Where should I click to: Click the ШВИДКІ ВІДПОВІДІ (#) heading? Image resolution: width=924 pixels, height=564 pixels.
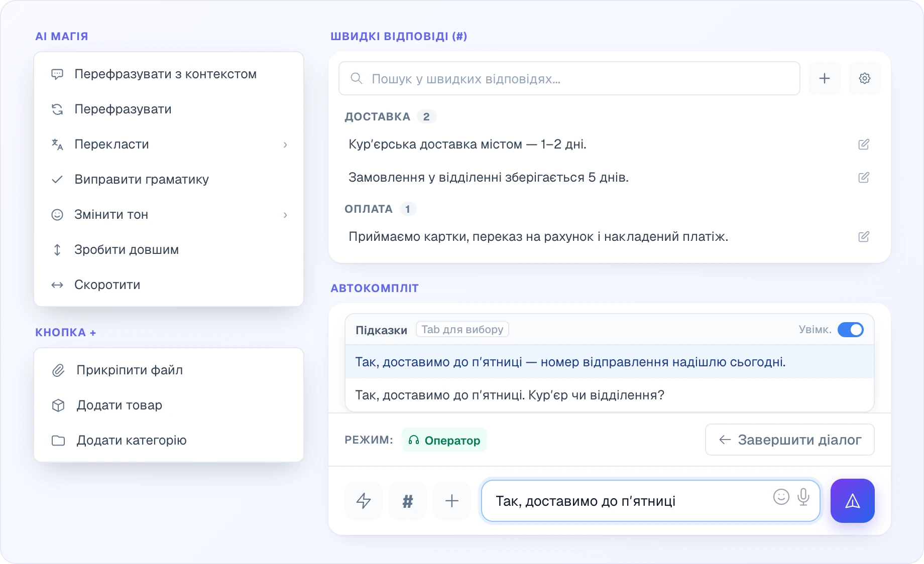399,37
